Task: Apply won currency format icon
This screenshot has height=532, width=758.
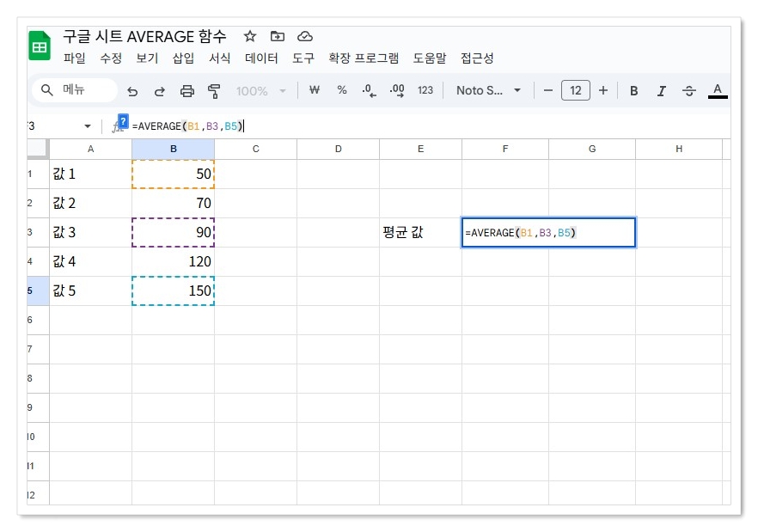Action: [315, 90]
